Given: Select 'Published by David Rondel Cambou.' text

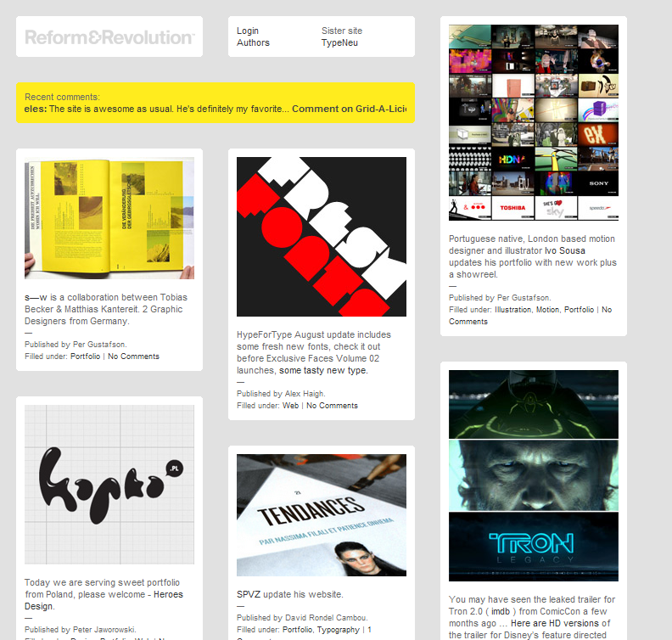Looking at the screenshot, I should pos(302,618).
